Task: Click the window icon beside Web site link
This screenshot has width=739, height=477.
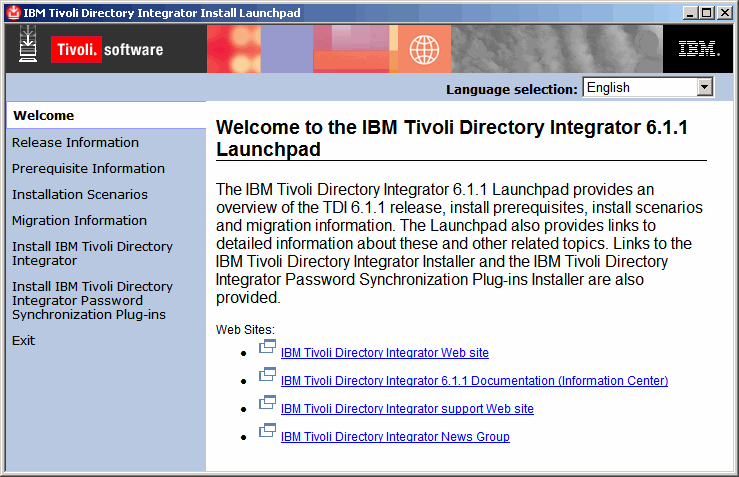Action: coord(267,348)
